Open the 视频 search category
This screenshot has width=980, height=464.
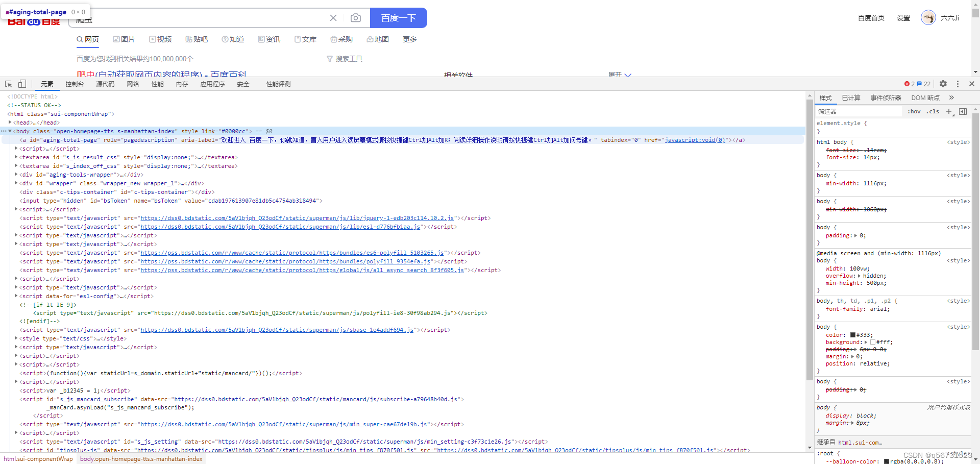(160, 39)
